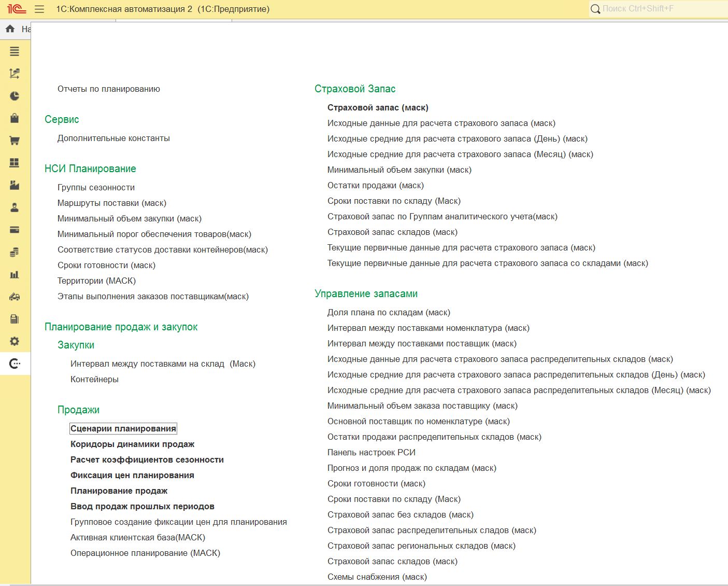
Task: Open Дополнительные константы
Action: (113, 138)
